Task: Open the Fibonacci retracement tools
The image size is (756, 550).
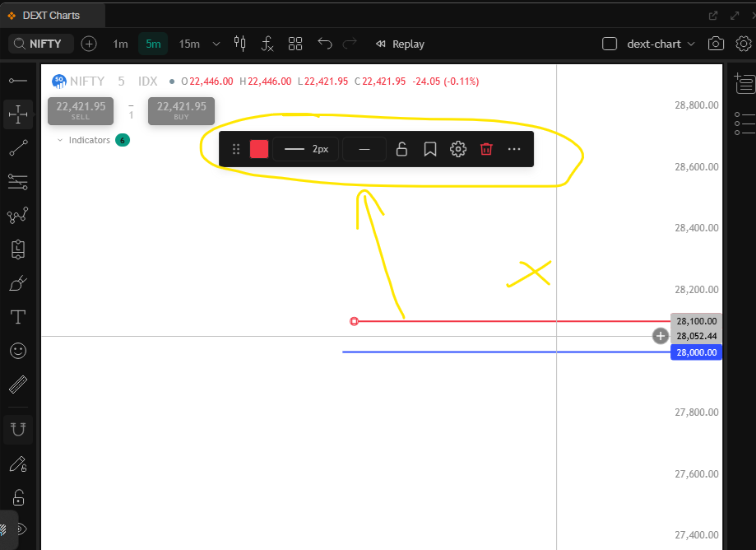Action: pos(18,182)
